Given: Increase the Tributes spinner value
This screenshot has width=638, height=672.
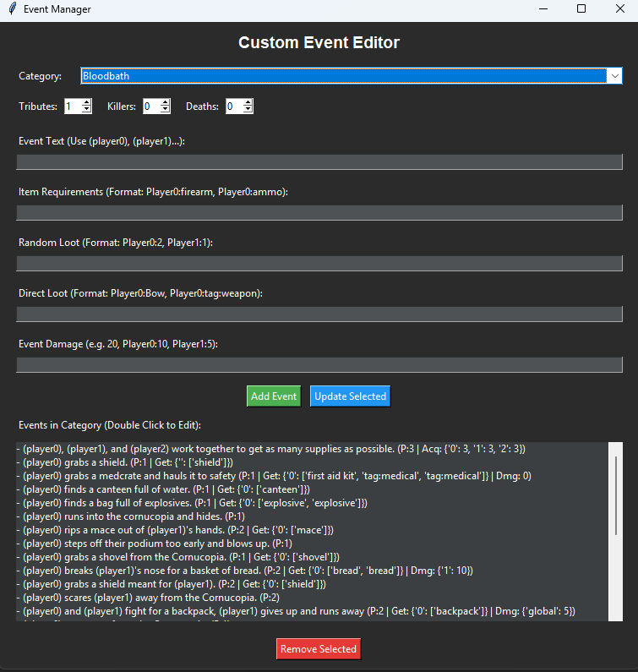Looking at the screenshot, I should tap(86, 103).
